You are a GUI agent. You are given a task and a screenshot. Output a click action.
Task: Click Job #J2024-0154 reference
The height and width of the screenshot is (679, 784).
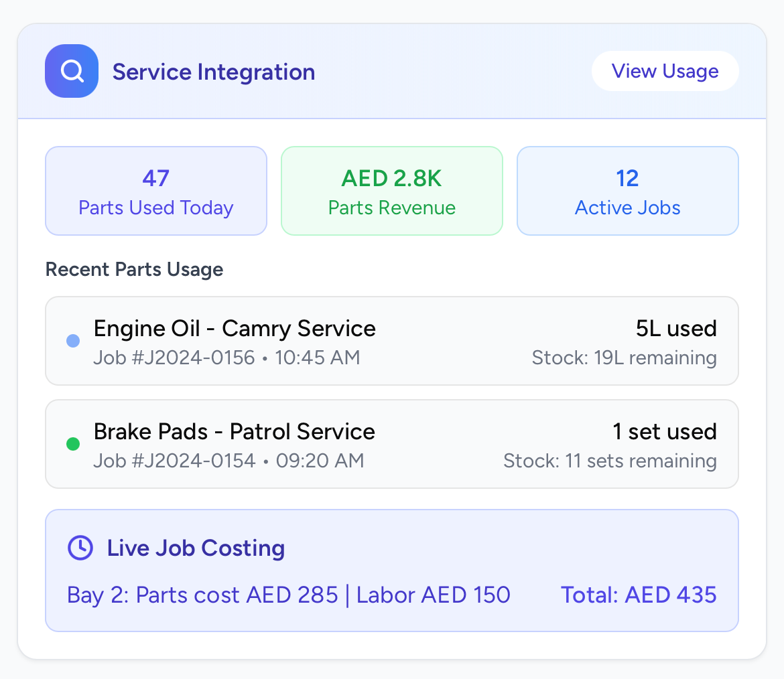pyautogui.click(x=174, y=461)
